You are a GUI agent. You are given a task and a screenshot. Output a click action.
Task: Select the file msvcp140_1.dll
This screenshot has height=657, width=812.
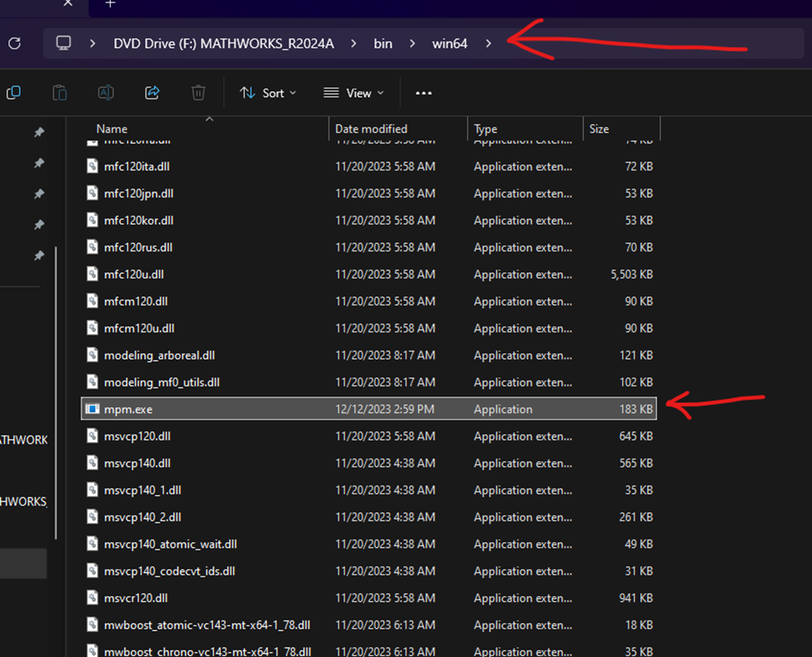(142, 490)
